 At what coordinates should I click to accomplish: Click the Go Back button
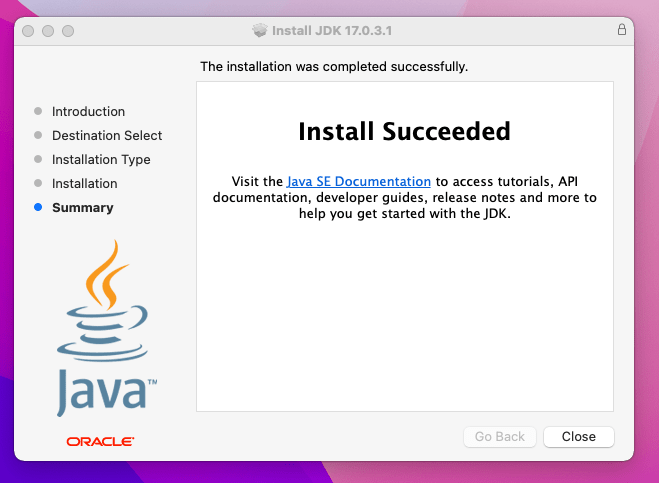tap(500, 437)
